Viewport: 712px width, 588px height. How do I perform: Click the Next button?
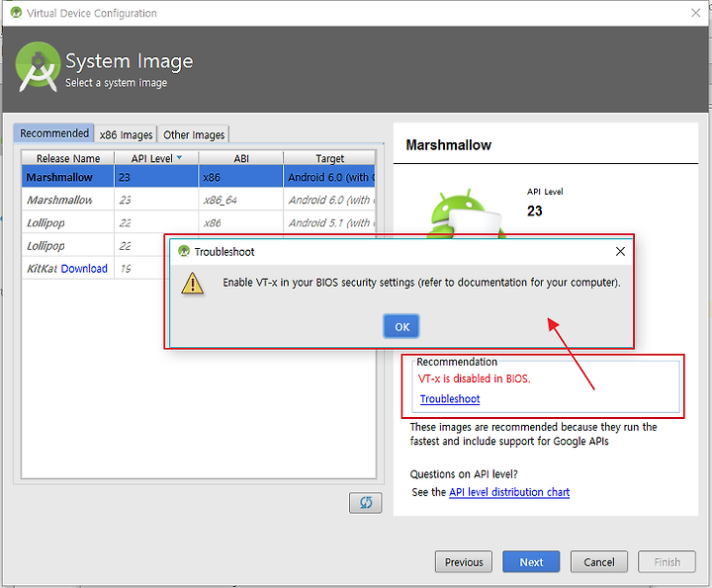[531, 562]
